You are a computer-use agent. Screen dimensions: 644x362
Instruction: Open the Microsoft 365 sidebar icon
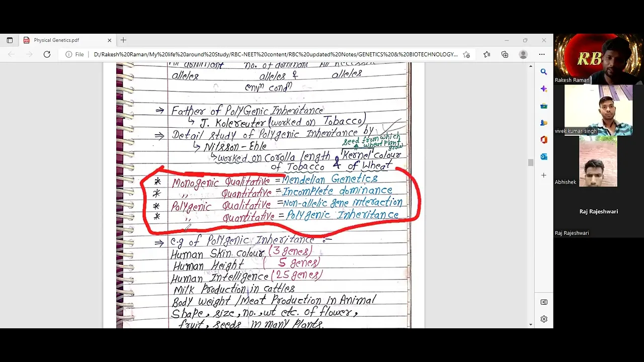click(x=544, y=140)
